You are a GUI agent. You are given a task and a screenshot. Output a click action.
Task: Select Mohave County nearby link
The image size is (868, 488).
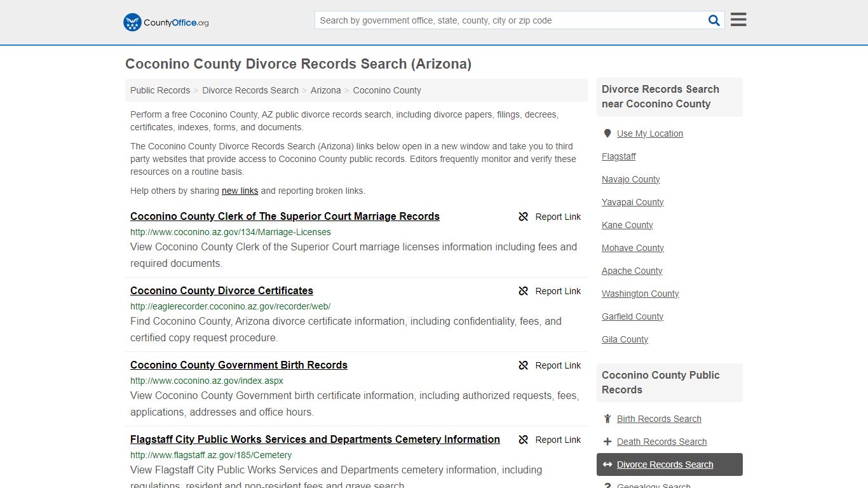633,248
